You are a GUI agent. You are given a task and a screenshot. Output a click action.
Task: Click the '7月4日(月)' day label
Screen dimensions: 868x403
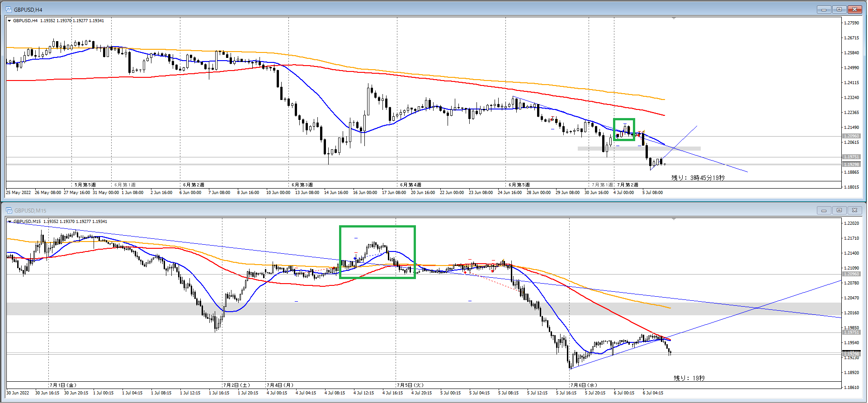pos(280,385)
